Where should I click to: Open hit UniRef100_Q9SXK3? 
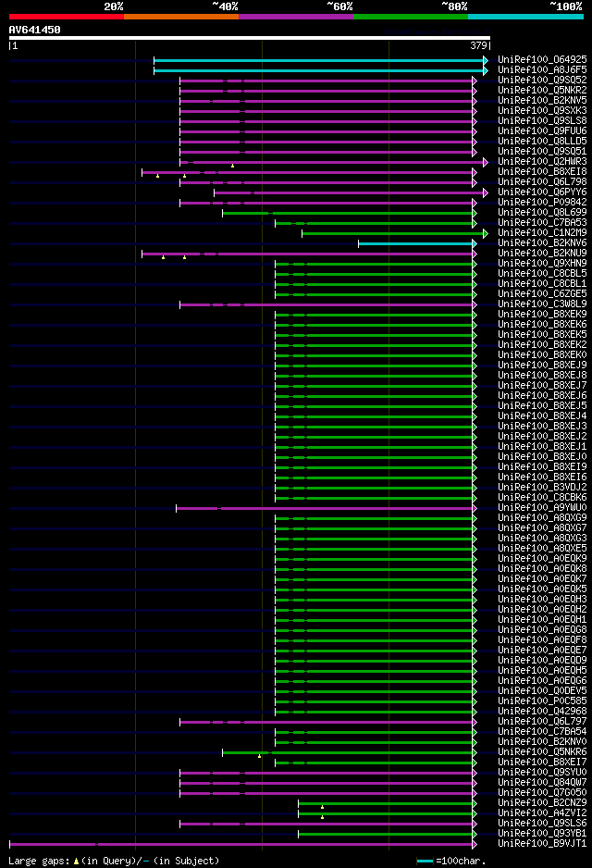pyautogui.click(x=542, y=110)
